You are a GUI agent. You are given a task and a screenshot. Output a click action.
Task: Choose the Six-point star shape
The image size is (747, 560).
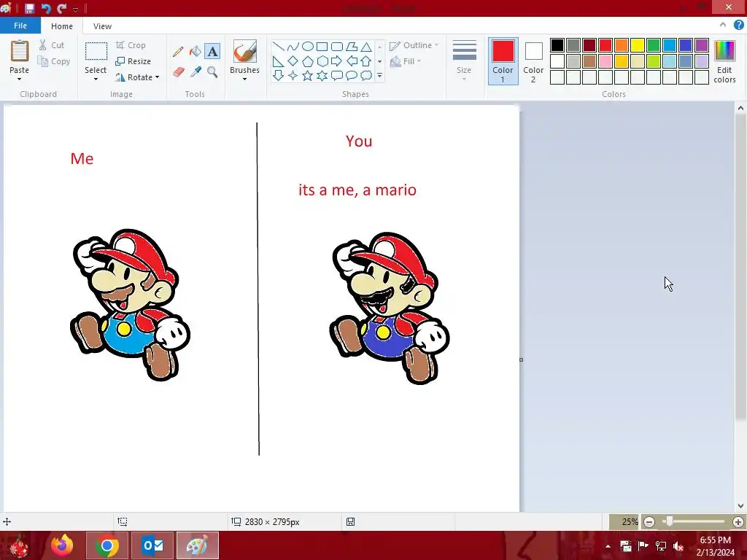322,75
